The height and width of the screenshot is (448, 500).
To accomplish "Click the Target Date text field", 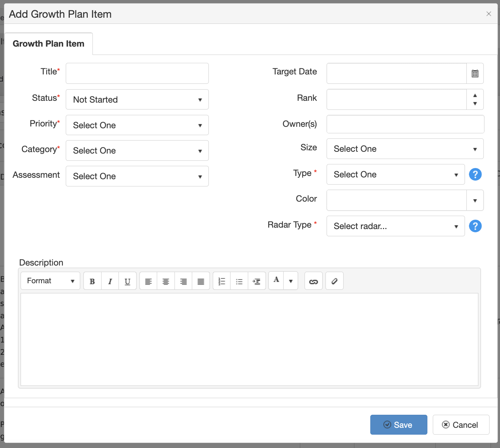I will [397, 73].
